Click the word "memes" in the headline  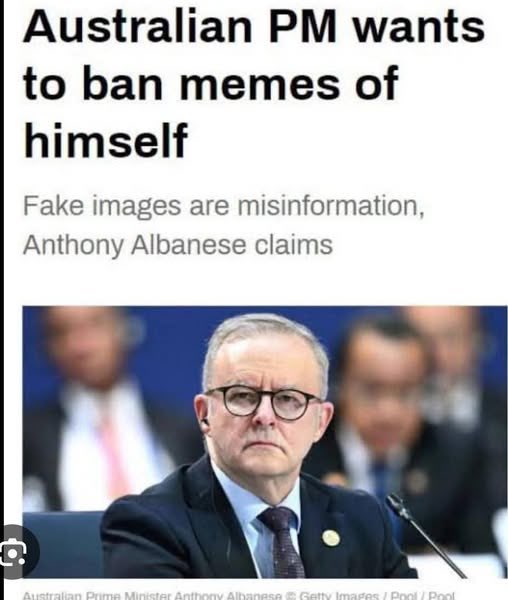click(260, 86)
